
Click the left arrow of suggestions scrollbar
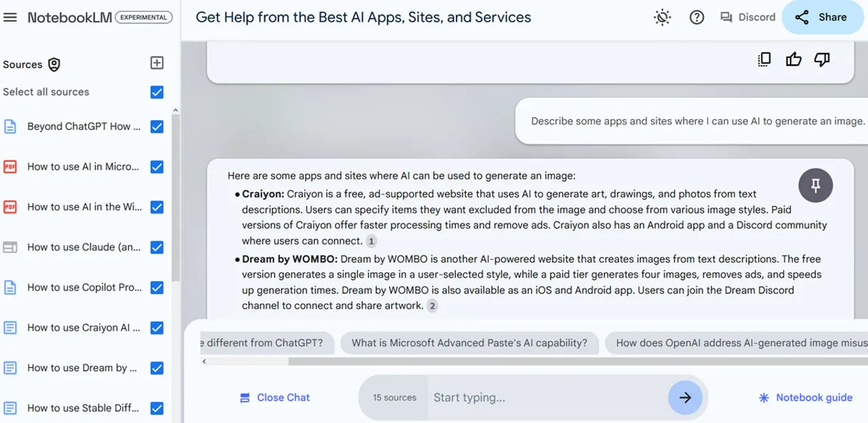click(204, 362)
